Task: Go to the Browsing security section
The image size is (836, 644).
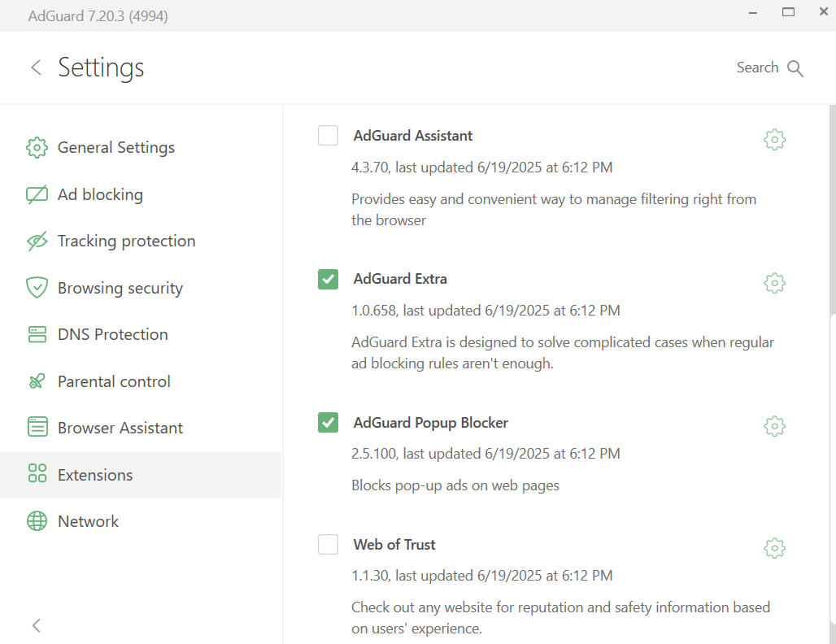Action: pyautogui.click(x=141, y=288)
